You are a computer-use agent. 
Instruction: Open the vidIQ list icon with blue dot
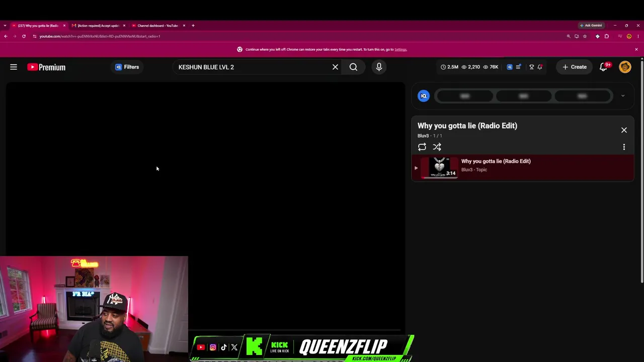pos(518,67)
